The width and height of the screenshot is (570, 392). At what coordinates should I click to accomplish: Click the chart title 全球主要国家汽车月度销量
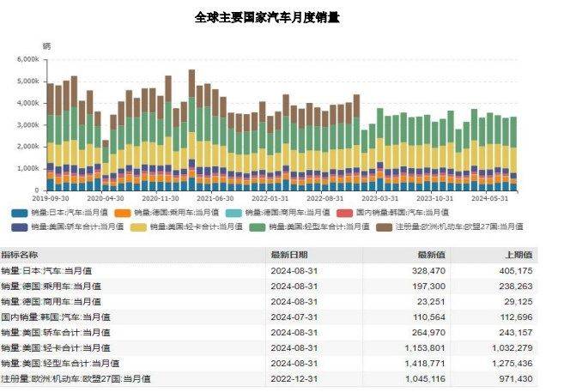pos(267,16)
